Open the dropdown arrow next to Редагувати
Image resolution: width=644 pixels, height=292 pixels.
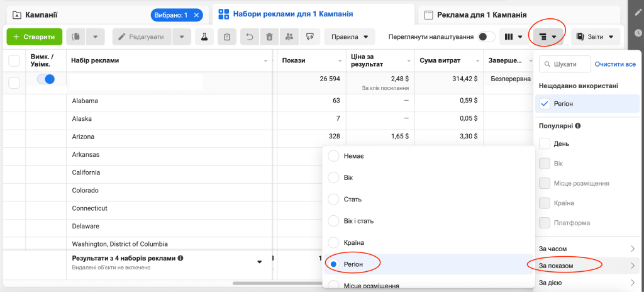point(182,36)
